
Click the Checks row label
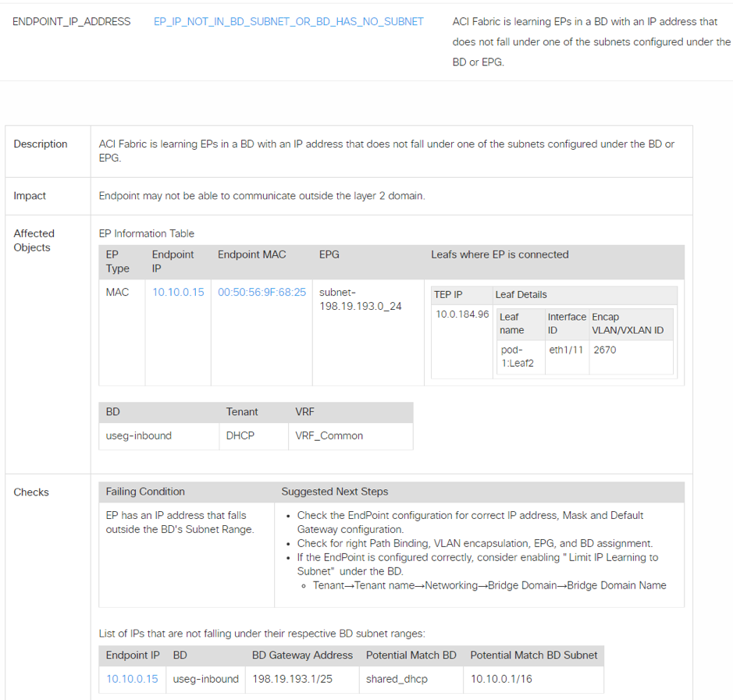pos(31,492)
